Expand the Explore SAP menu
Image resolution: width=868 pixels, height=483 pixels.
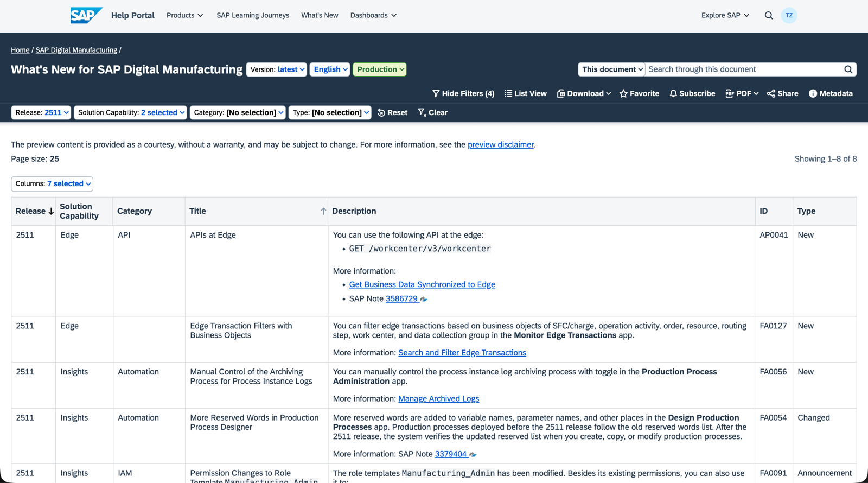point(725,15)
